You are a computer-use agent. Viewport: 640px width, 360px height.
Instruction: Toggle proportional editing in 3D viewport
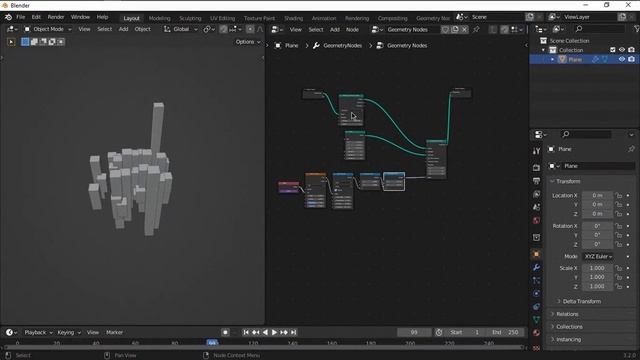pyautogui.click(x=250, y=29)
